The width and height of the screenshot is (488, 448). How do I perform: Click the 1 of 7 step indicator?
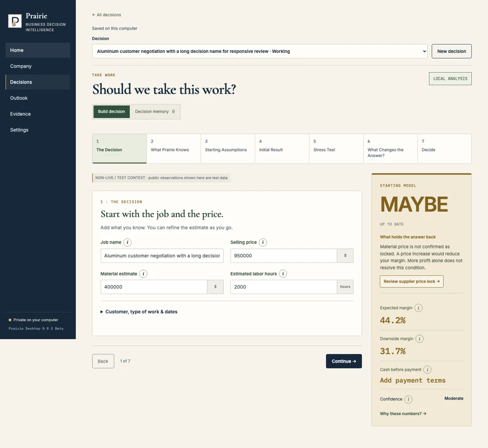(x=125, y=361)
